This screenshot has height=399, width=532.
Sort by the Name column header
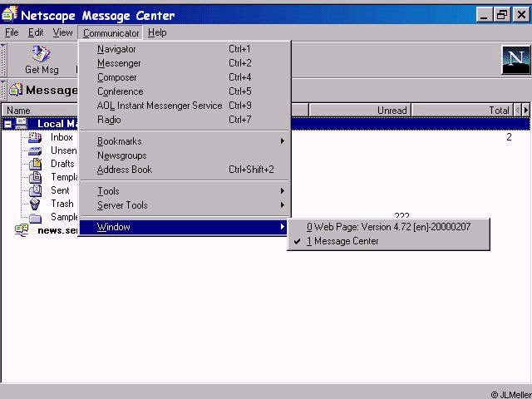tap(41, 111)
